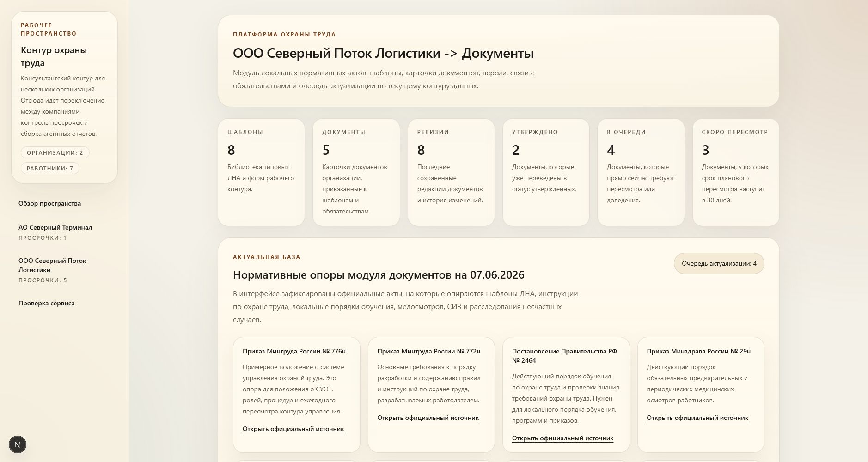Click title Приказ Минтруда России № 776н
The image size is (868, 462).
coord(294,351)
